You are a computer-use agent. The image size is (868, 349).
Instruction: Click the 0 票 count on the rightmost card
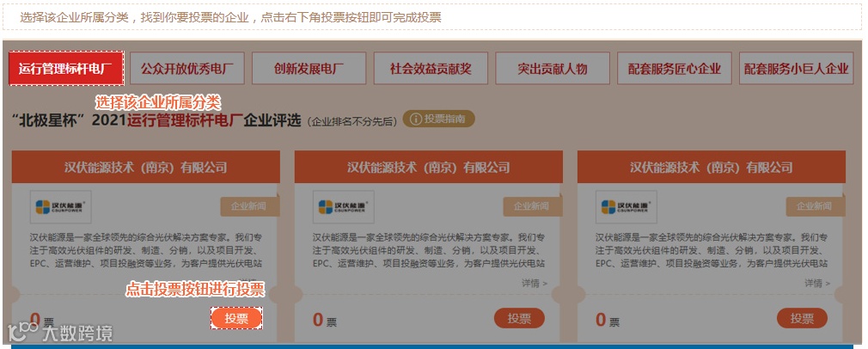[608, 320]
